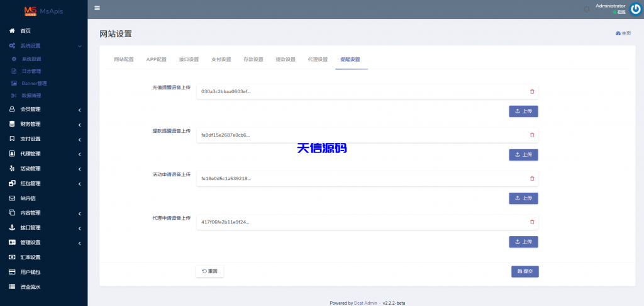This screenshot has width=644, height=306.
Task: Expand the 内容管理 menu arrow
Action: tap(80, 213)
